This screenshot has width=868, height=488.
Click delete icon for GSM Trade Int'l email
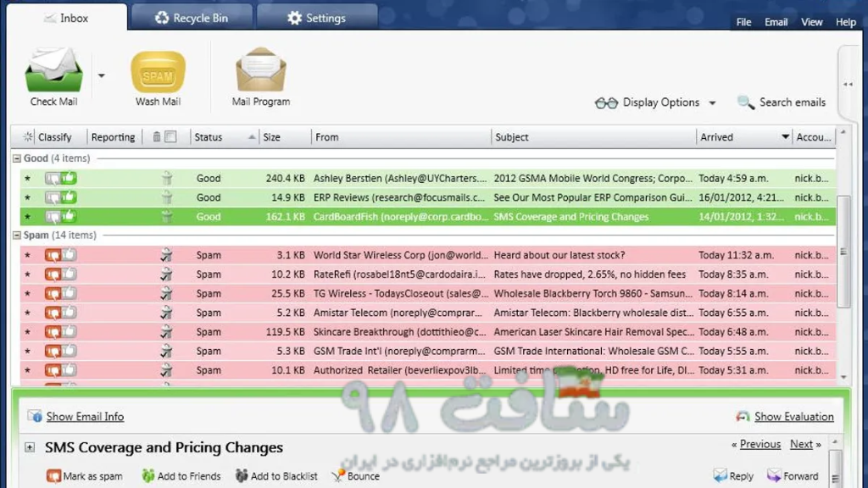pyautogui.click(x=166, y=351)
